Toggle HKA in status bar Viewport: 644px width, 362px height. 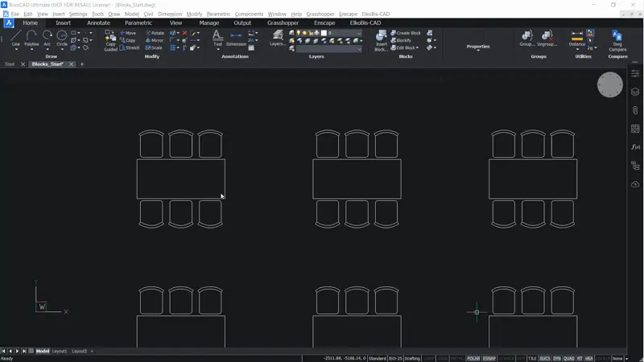588,358
